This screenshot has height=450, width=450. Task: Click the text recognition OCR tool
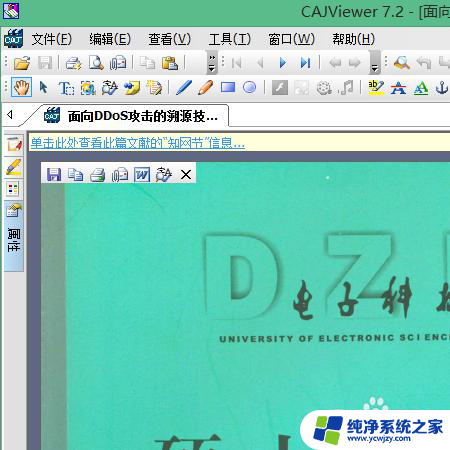coord(110,88)
